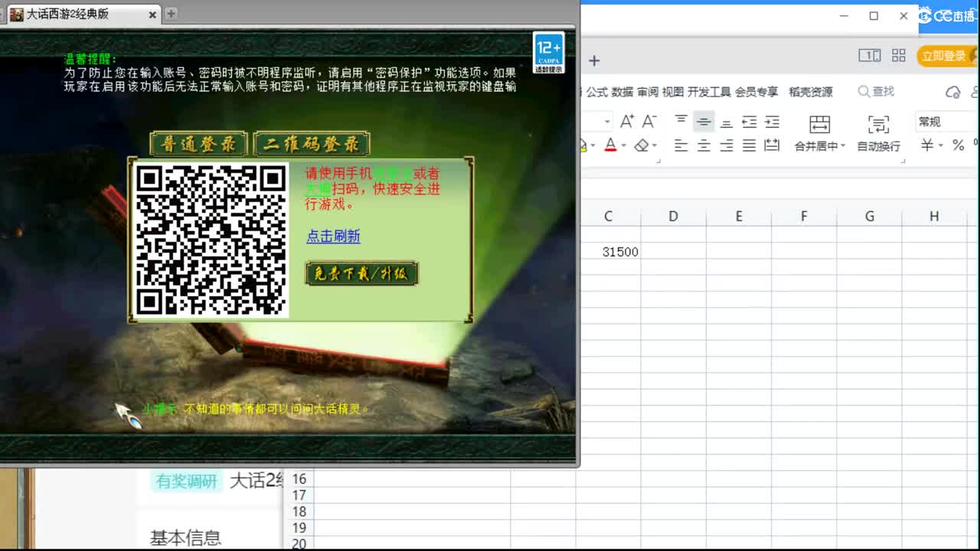The image size is (980, 551).
Task: Expand the font color dropdown arrow
Action: [623, 145]
